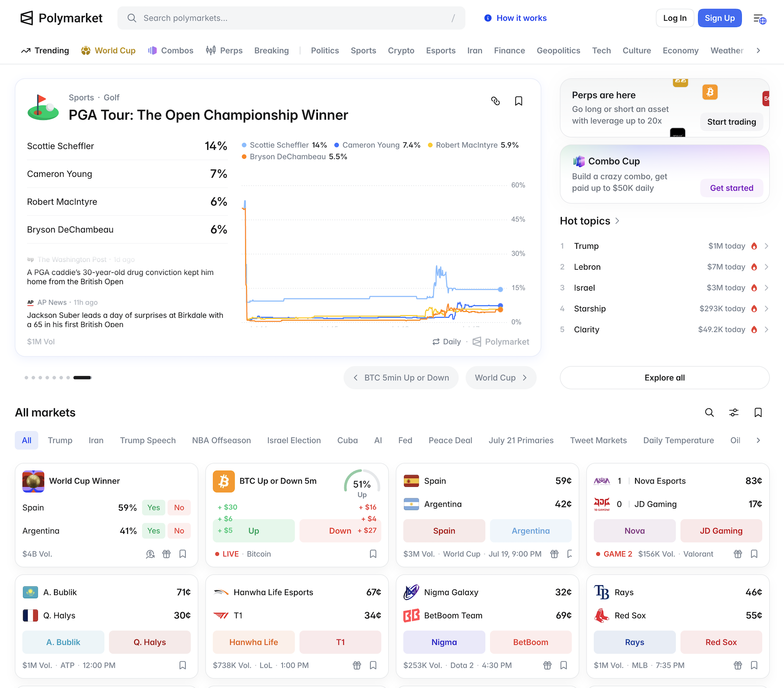Select the Trump Speech filter tag
The width and height of the screenshot is (784, 688).
(148, 441)
